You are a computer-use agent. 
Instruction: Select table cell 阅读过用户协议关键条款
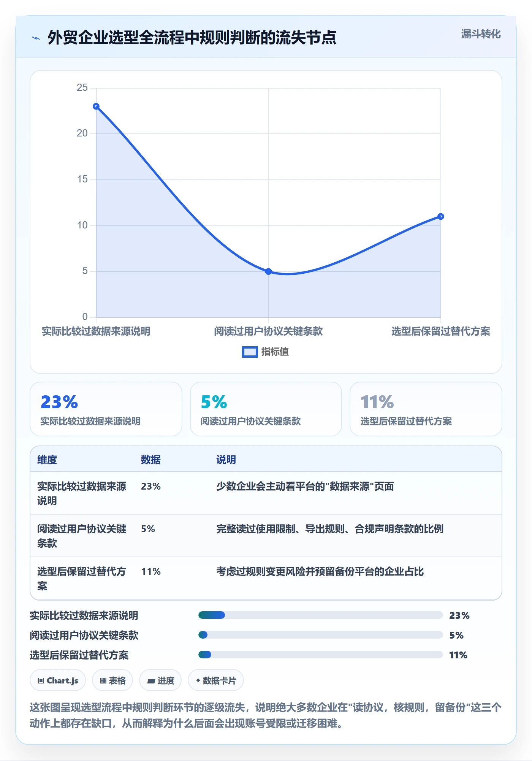[x=82, y=536]
